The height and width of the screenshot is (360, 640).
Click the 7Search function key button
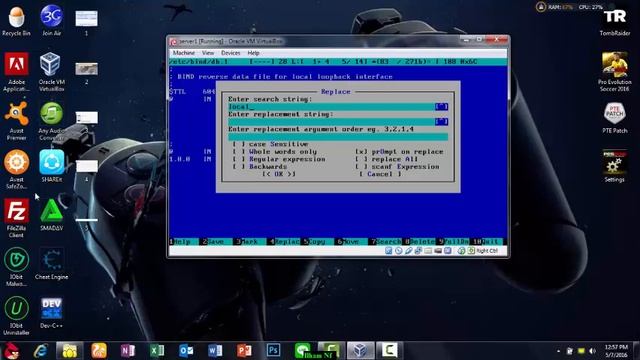pyautogui.click(x=385, y=242)
